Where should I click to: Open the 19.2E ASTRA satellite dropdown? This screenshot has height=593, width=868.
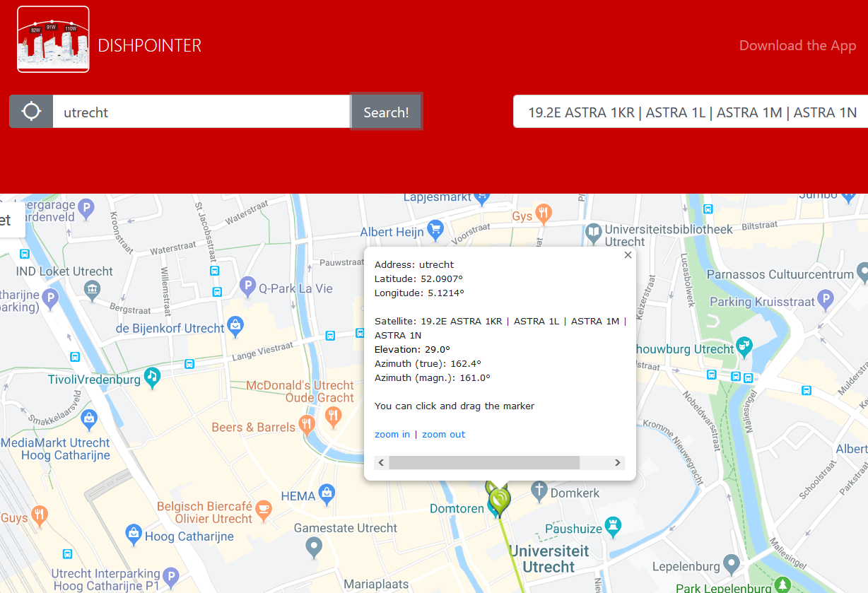[691, 112]
